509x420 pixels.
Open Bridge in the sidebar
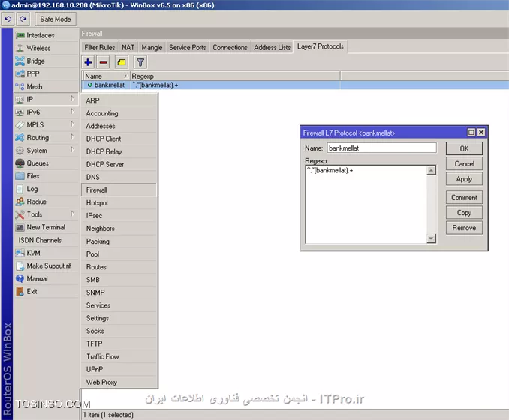coord(46,61)
